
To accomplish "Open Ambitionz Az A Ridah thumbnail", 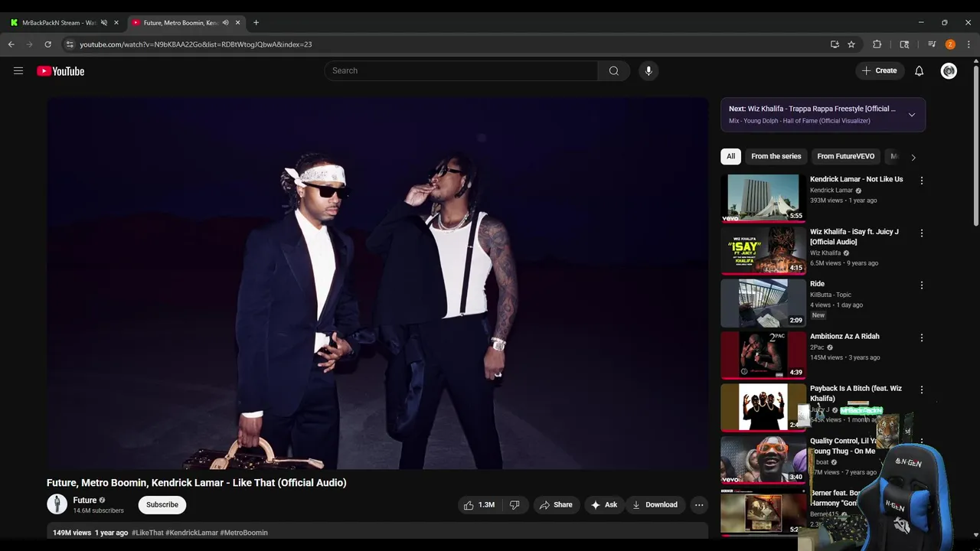I will click(x=763, y=355).
